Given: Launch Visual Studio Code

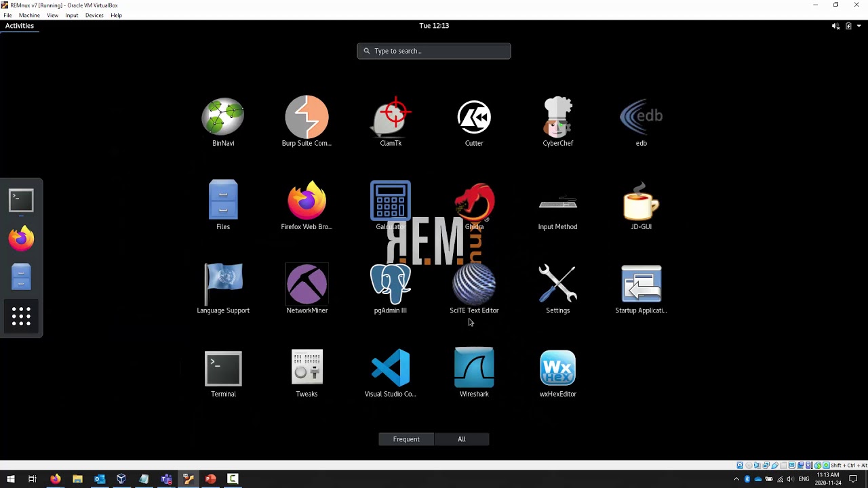Looking at the screenshot, I should pyautogui.click(x=391, y=373).
